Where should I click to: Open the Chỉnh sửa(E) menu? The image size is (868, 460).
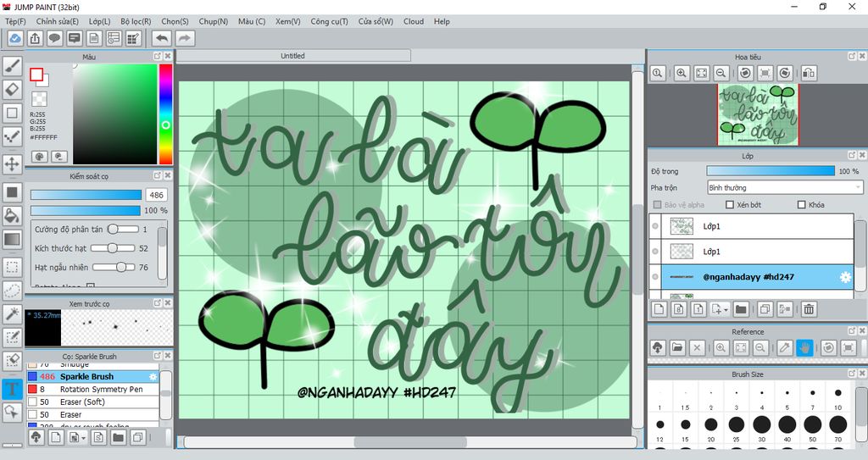[57, 21]
